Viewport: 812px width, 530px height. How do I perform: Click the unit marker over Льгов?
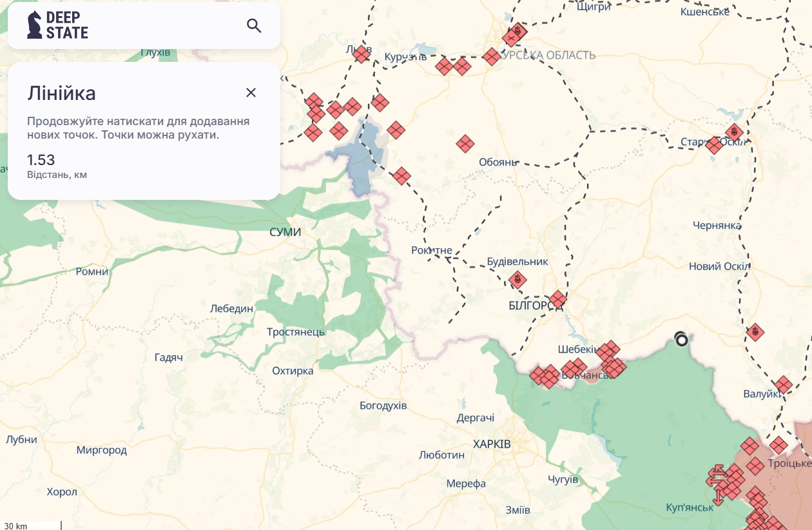point(362,55)
